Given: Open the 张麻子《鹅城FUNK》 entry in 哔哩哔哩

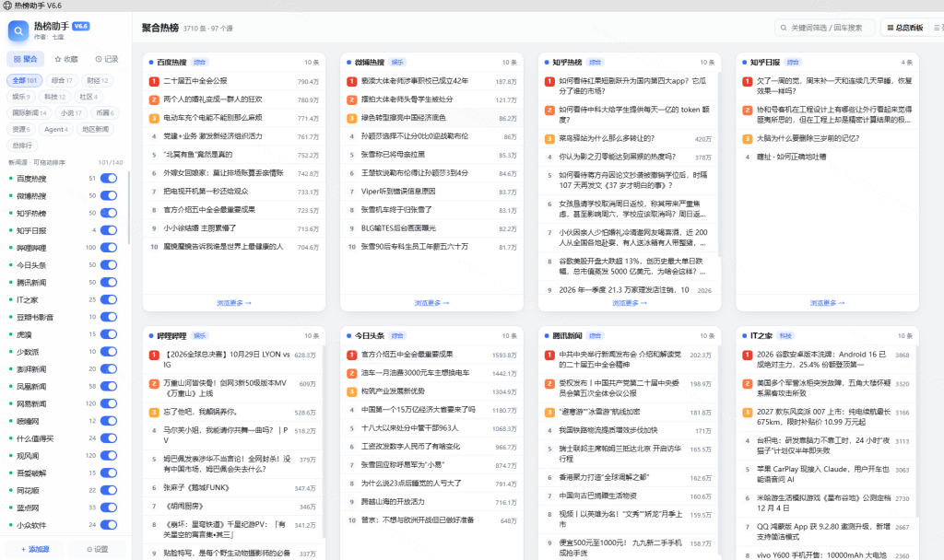Looking at the screenshot, I should (x=196, y=488).
